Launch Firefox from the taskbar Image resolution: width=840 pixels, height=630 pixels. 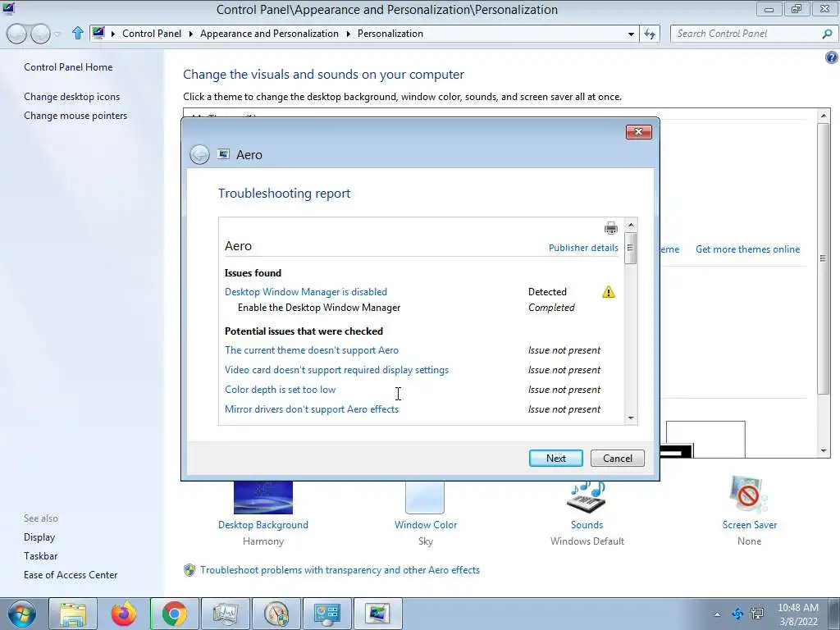[124, 614]
